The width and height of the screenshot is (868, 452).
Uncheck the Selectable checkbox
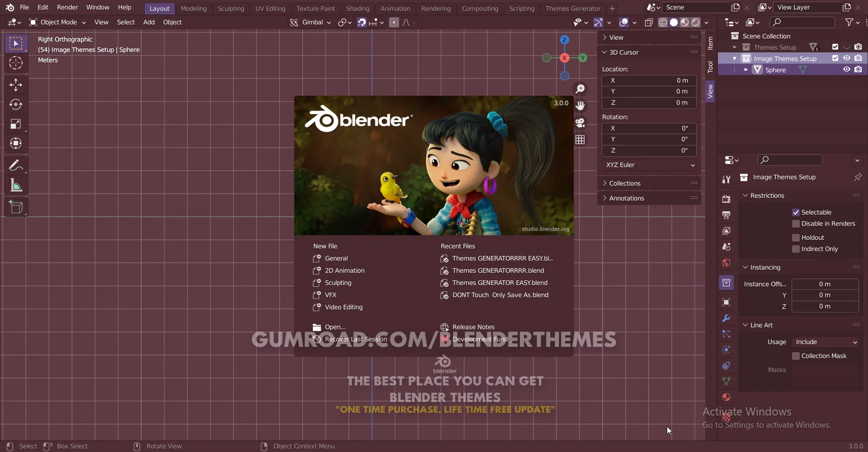pyautogui.click(x=796, y=212)
